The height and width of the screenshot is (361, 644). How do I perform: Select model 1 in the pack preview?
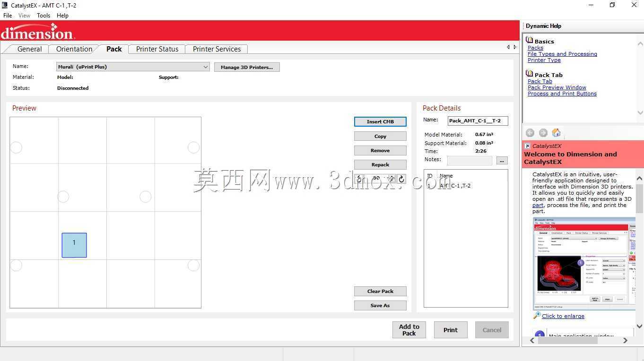[74, 245]
